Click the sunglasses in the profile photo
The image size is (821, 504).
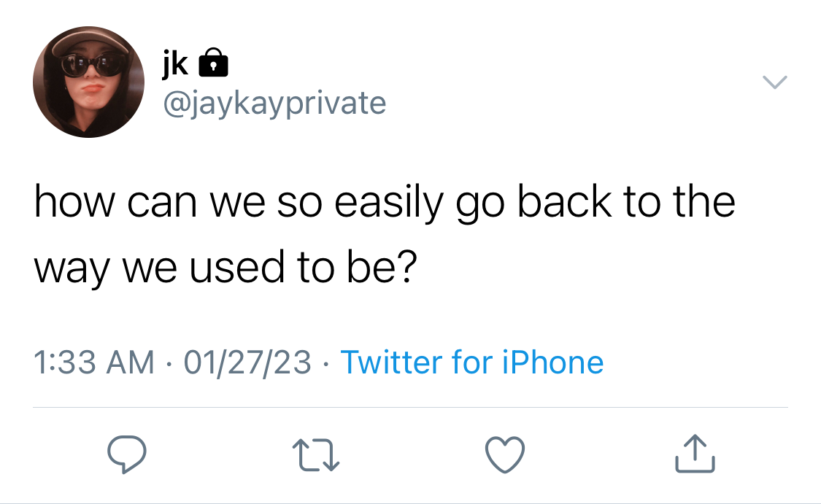pos(93,65)
